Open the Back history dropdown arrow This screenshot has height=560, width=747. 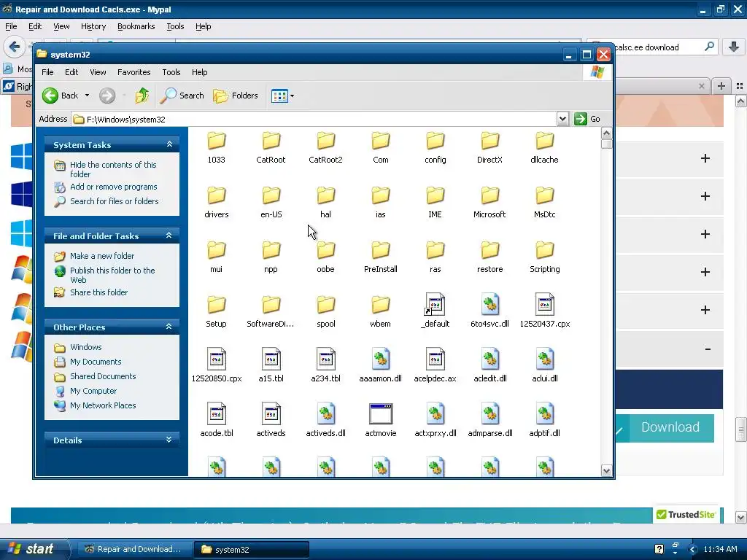click(88, 96)
